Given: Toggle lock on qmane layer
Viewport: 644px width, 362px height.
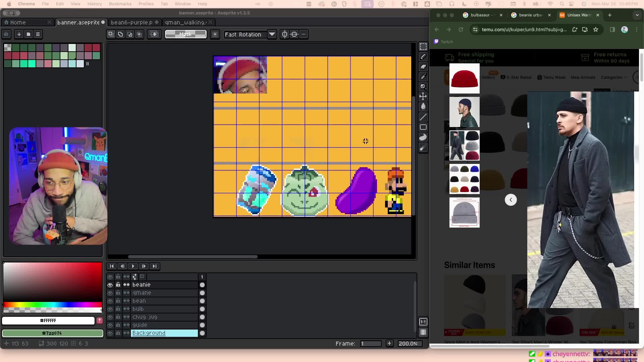Looking at the screenshot, I should (x=118, y=293).
